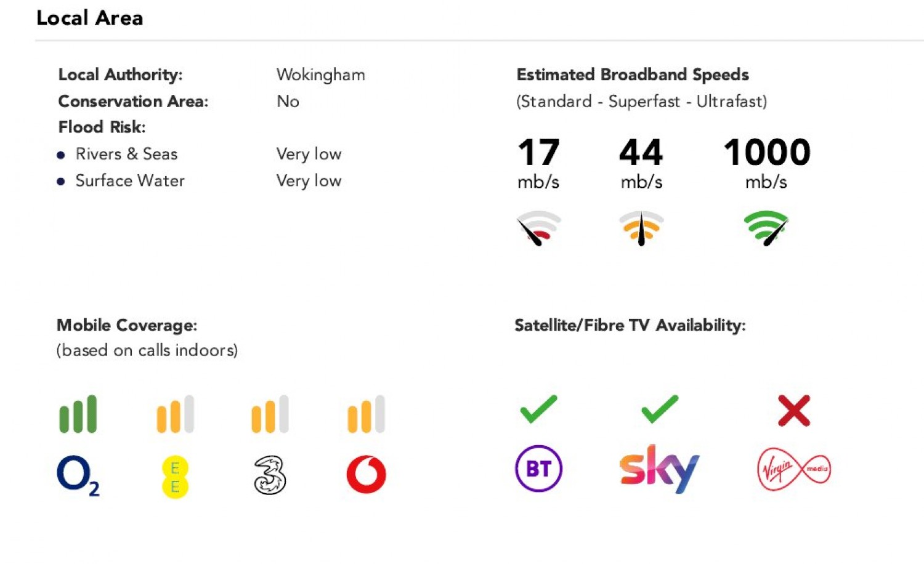Click the Estimated Broadband Speeds heading
The height and width of the screenshot is (564, 924).
pyautogui.click(x=633, y=75)
